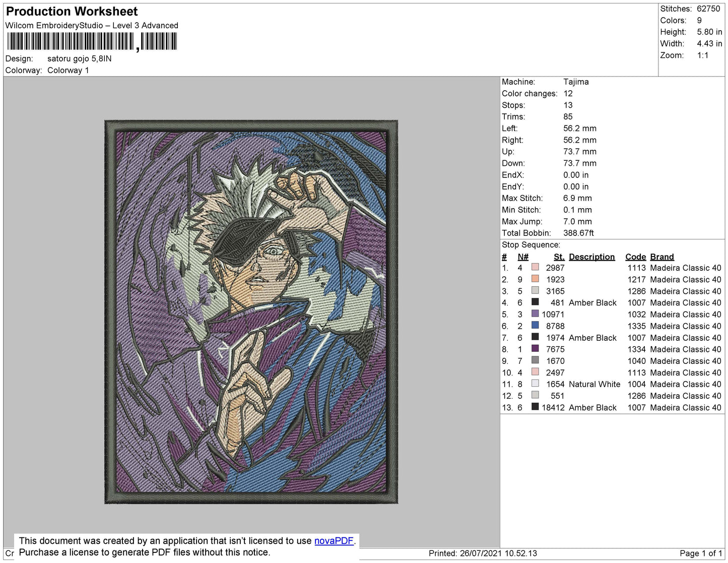Screen dimensions: 728x563
Task: Click the Code column header
Action: coord(635,257)
